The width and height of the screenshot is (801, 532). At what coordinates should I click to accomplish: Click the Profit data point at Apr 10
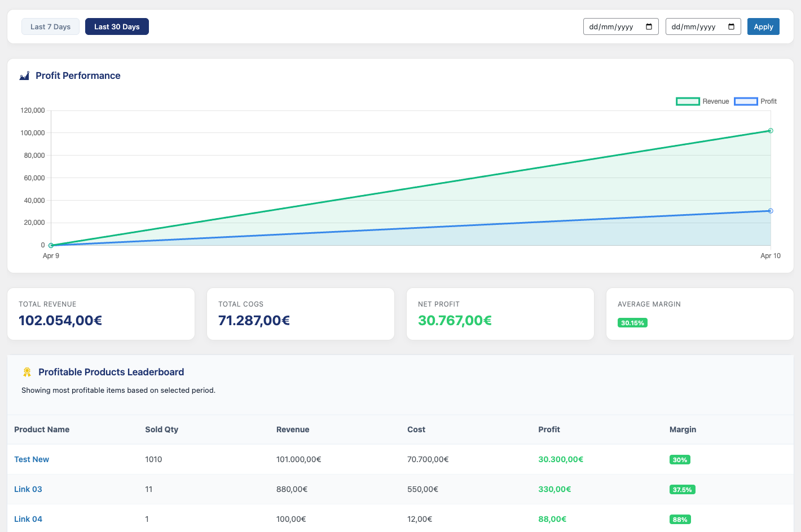771,211
